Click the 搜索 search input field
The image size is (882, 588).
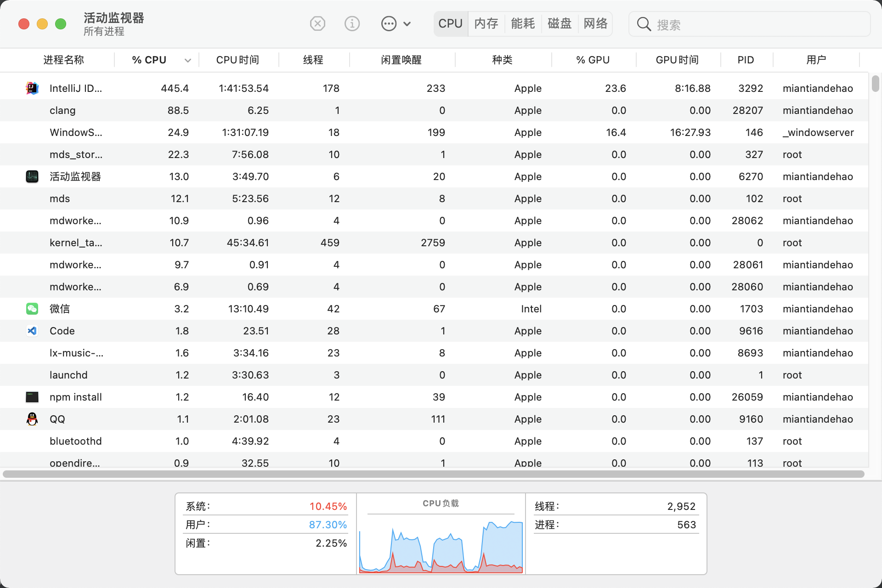(758, 24)
